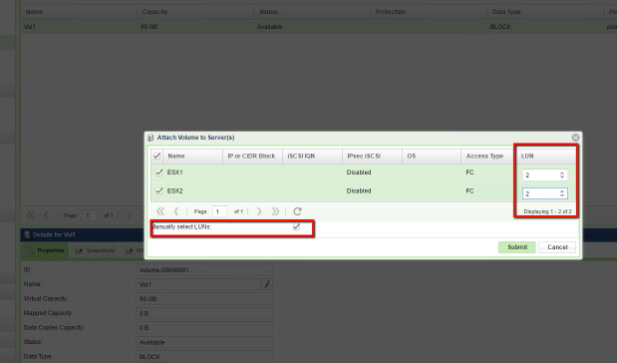The width and height of the screenshot is (617, 363).
Task: Go to previous page in background volume pager
Action: point(46,216)
